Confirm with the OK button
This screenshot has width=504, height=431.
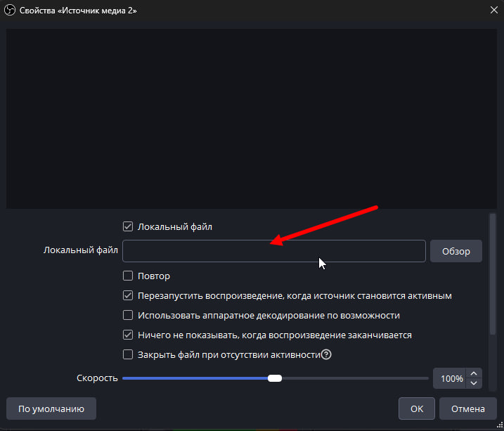(x=417, y=409)
